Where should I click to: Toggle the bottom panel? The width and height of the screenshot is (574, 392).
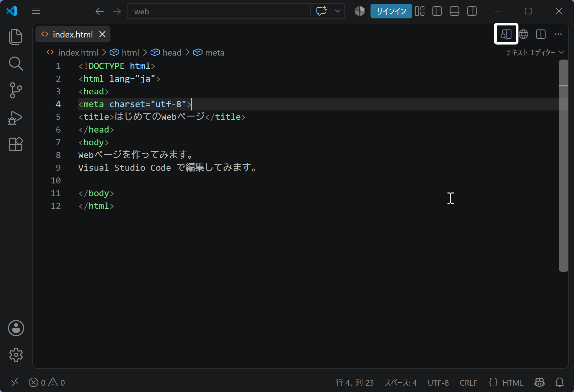click(455, 11)
